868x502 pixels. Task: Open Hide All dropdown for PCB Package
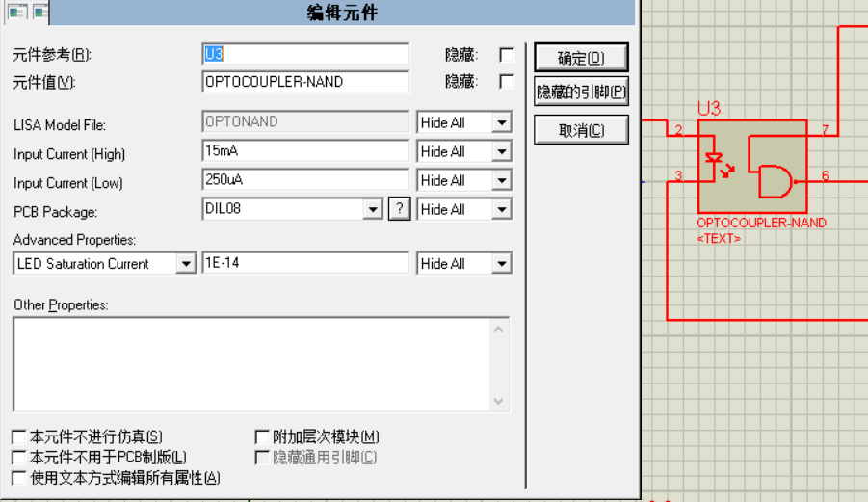tap(502, 210)
